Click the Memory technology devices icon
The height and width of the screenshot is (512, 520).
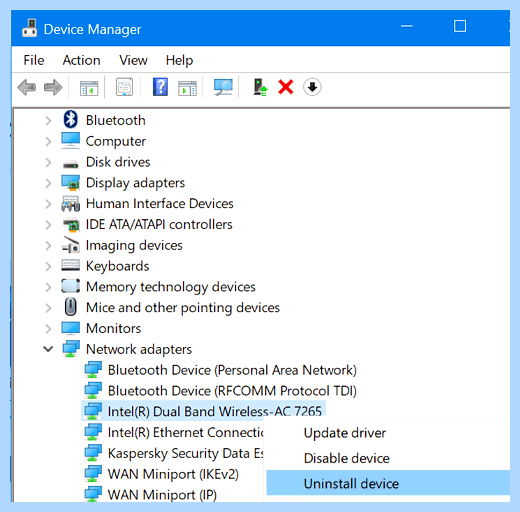click(70, 286)
